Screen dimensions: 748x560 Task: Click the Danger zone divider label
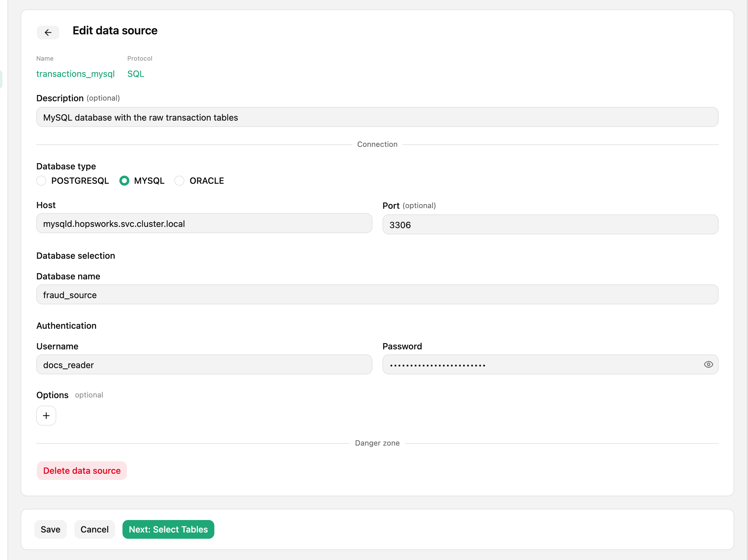tap(377, 443)
